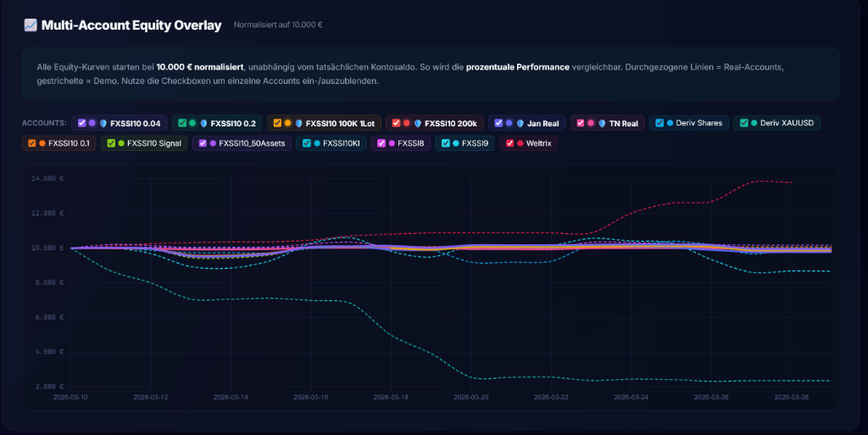Click the blue dot on Deriv Shares

(670, 123)
